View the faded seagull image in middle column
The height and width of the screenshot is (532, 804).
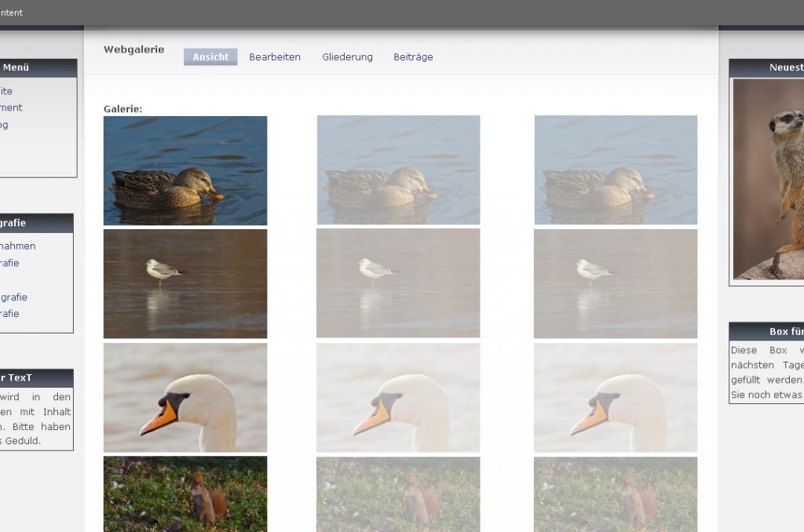(x=398, y=283)
